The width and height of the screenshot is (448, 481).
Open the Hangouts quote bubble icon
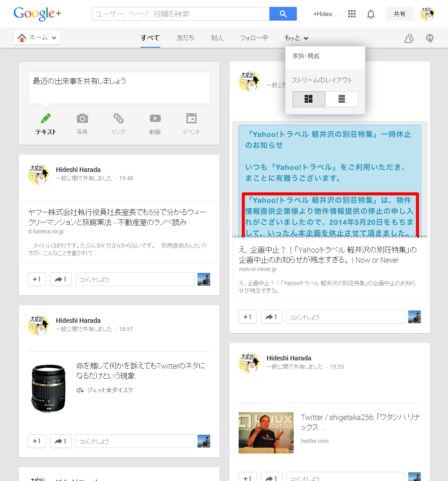coord(429,39)
